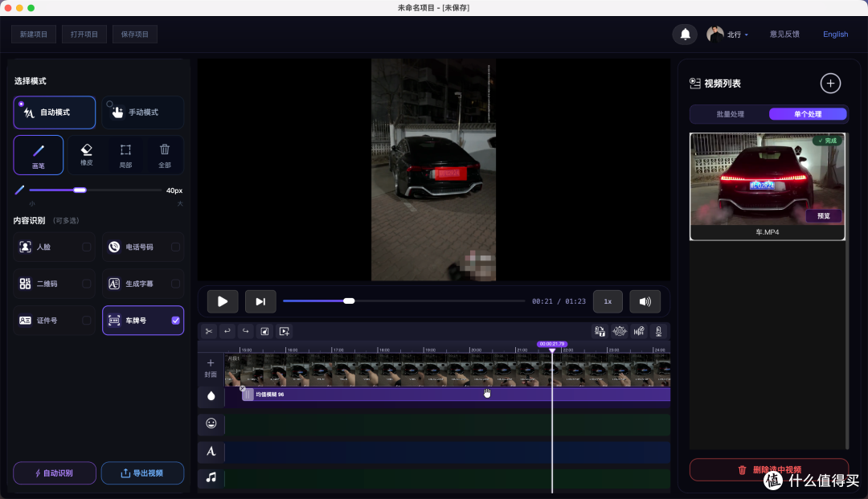Screen dimensions: 868x499
Task: Check the 生成字幕 subtitle checkbox
Action: pyautogui.click(x=175, y=284)
